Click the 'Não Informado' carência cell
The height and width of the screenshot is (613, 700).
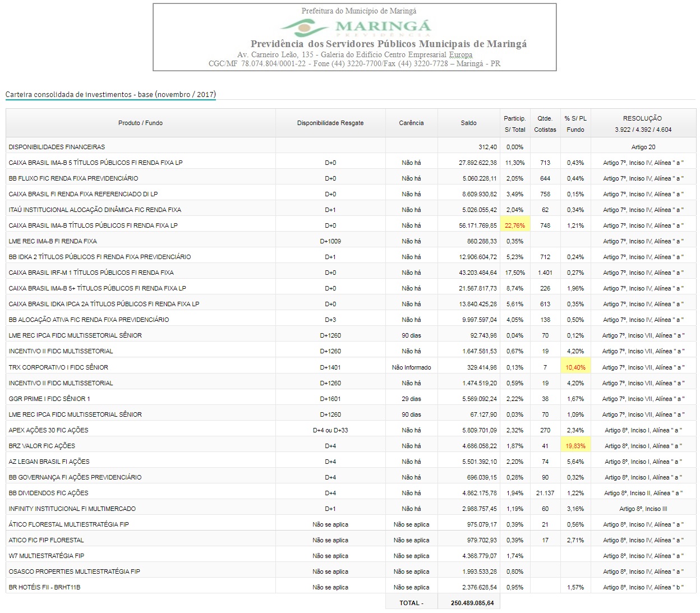tap(411, 367)
